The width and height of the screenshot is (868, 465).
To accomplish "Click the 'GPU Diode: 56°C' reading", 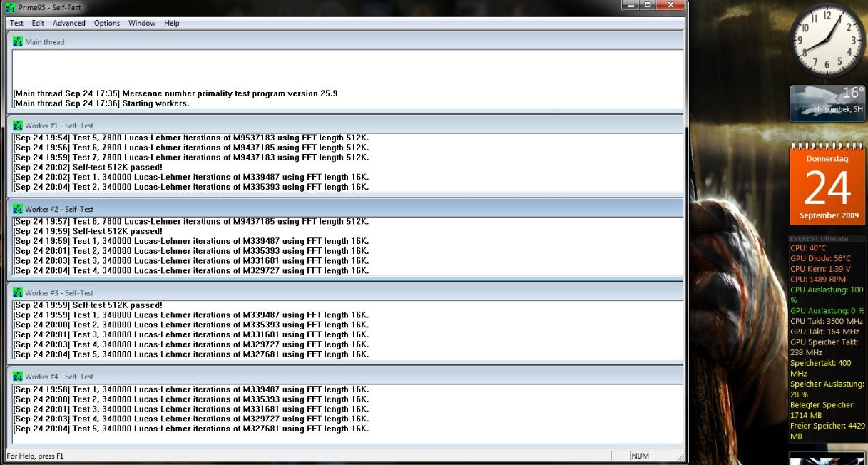I will 820,259.
